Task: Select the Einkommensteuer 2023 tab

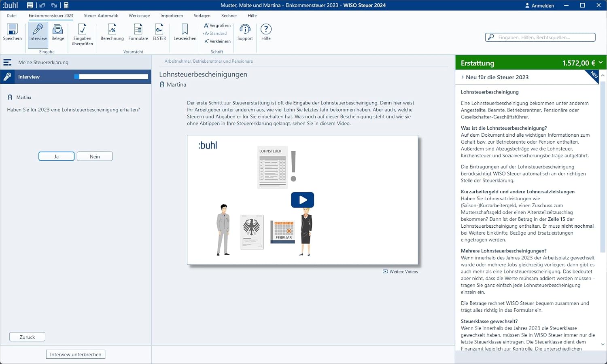Action: pyautogui.click(x=51, y=15)
